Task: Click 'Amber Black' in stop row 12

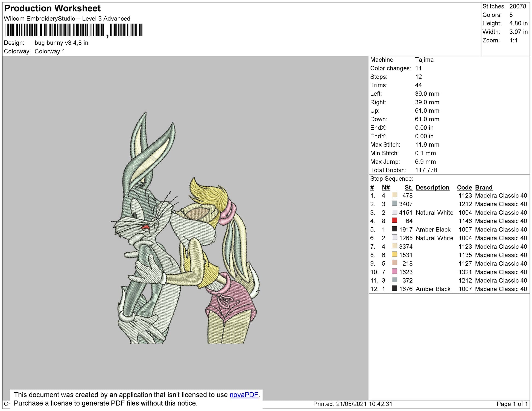Action: click(433, 289)
